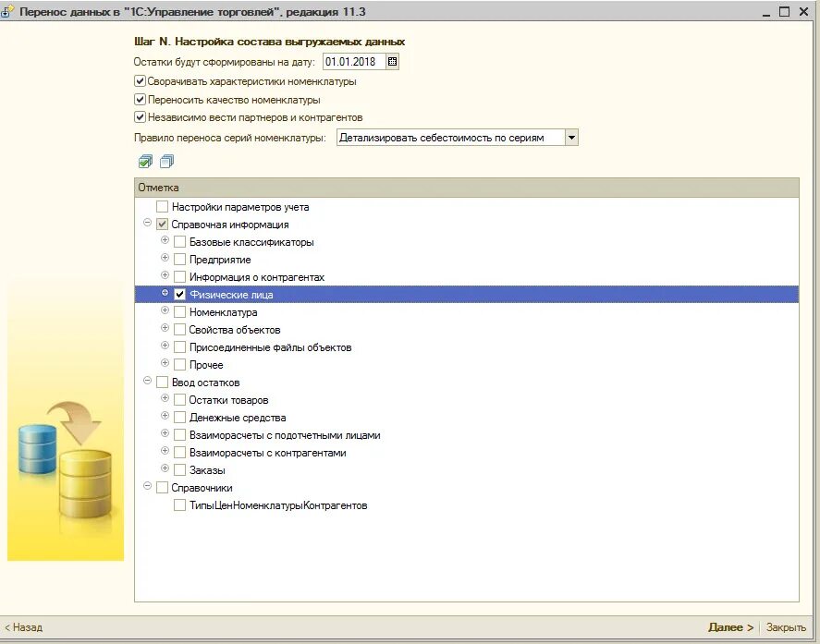The height and width of the screenshot is (644, 820).
Task: Click the < Назад button
Action: [x=24, y=627]
